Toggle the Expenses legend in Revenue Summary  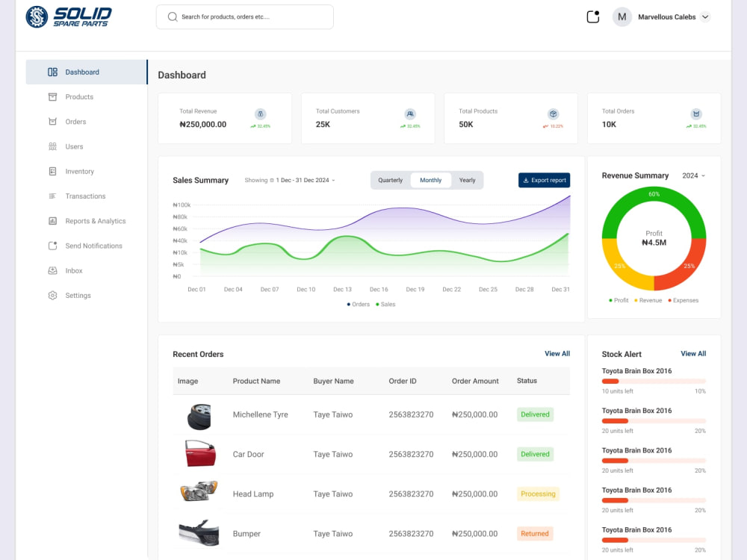tap(684, 300)
